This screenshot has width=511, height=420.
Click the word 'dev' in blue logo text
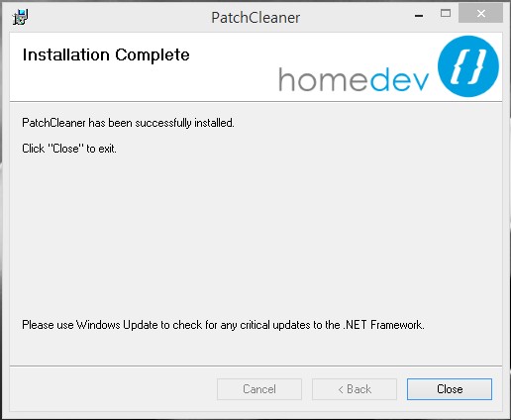[399, 79]
